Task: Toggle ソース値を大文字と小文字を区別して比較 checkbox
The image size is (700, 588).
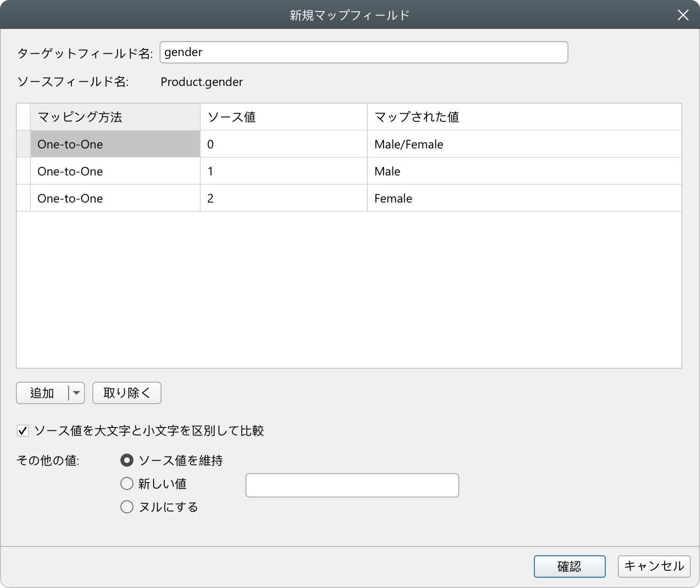Action: tap(23, 431)
